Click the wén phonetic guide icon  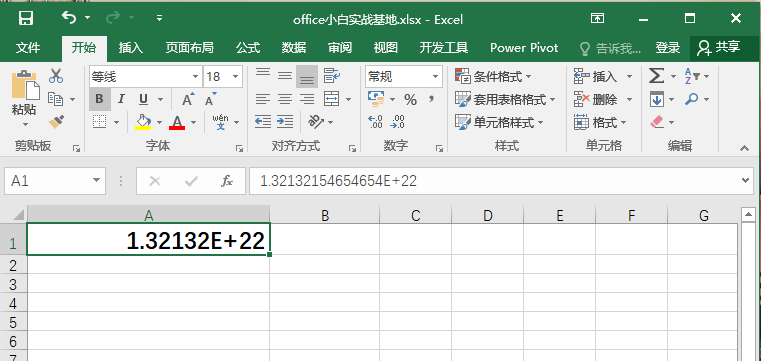coord(220,122)
